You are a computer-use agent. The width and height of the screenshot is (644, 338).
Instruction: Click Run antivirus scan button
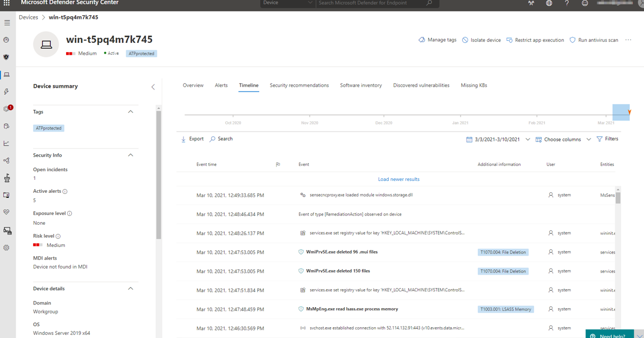[x=594, y=40]
